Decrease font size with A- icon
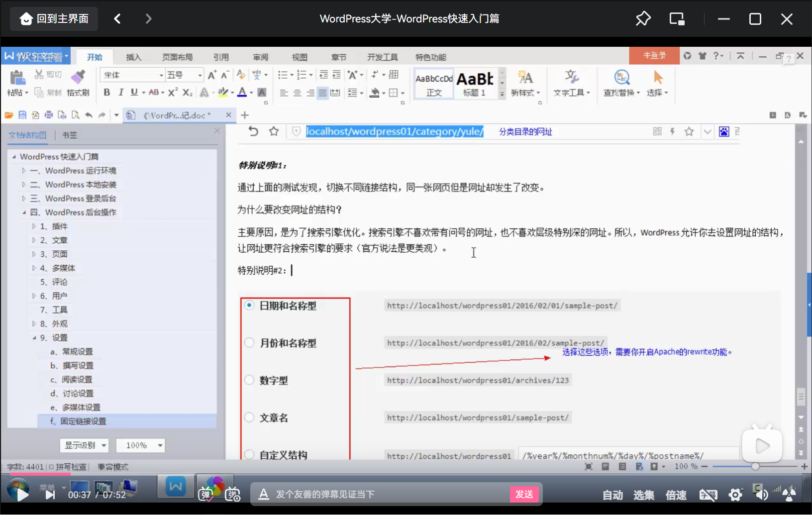 click(x=225, y=75)
